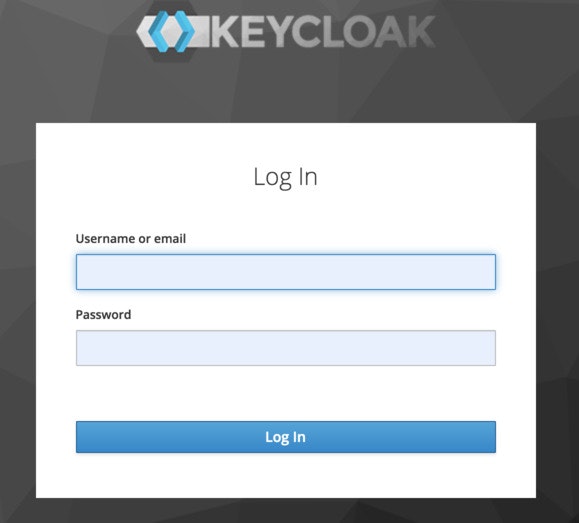
Task: Click dark background beneath the Keycloak logo
Action: pos(286,92)
